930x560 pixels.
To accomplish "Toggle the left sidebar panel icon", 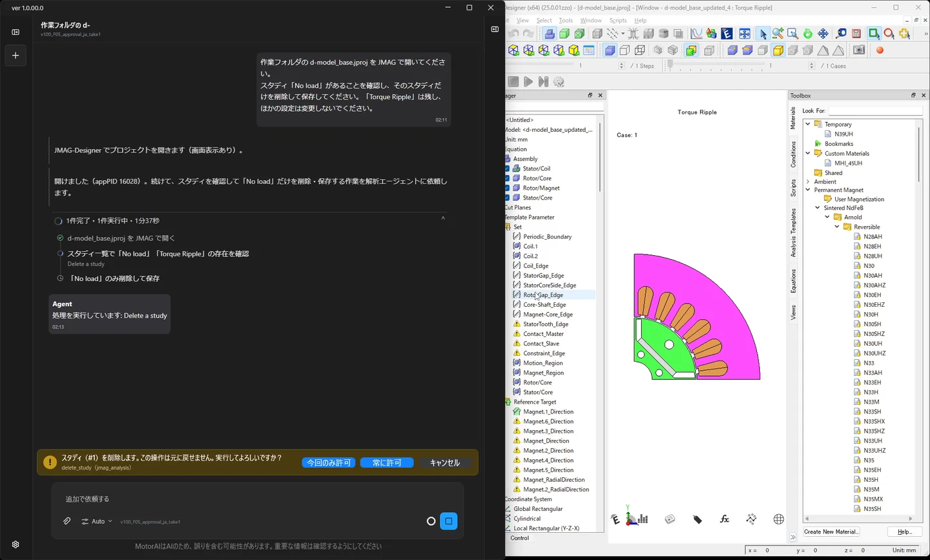I will pos(15,32).
